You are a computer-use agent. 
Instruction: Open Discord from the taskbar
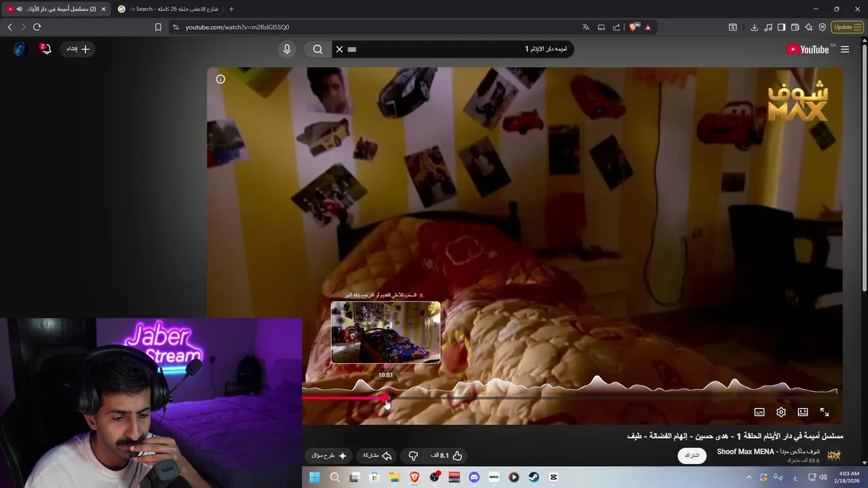(x=474, y=477)
